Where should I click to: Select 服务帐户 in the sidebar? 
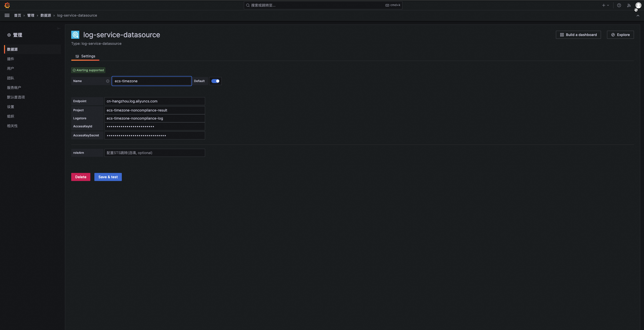[x=14, y=88]
